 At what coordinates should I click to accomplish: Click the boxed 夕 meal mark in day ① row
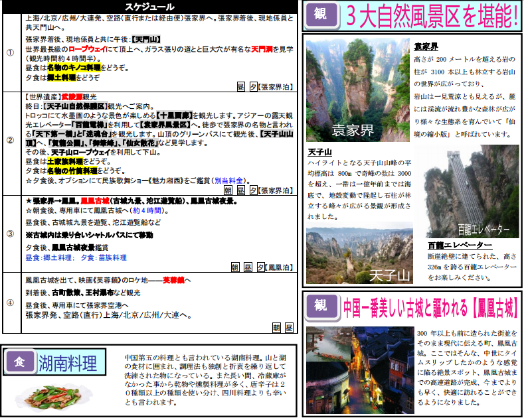point(254,87)
